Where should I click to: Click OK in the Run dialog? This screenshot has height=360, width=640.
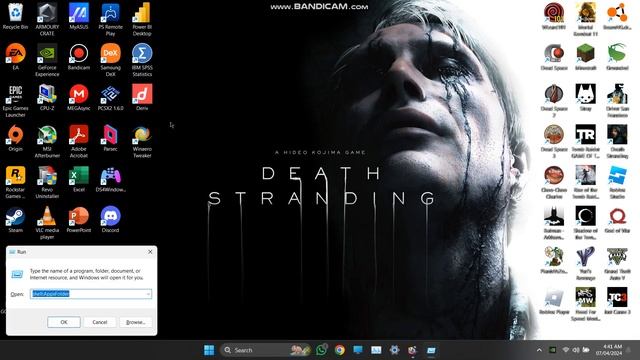tap(64, 322)
